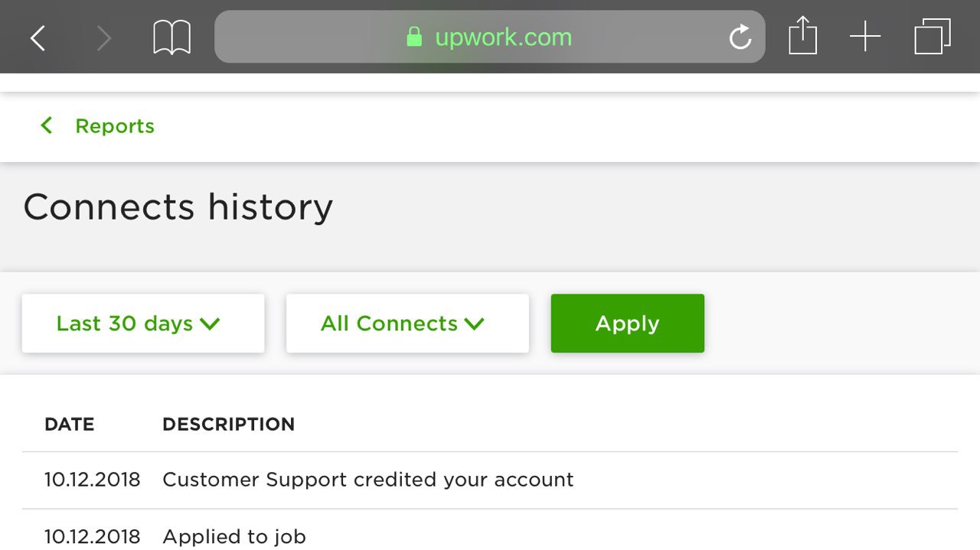Image resolution: width=980 pixels, height=550 pixels.
Task: Reload the page with the refresh icon
Action: pyautogui.click(x=740, y=37)
